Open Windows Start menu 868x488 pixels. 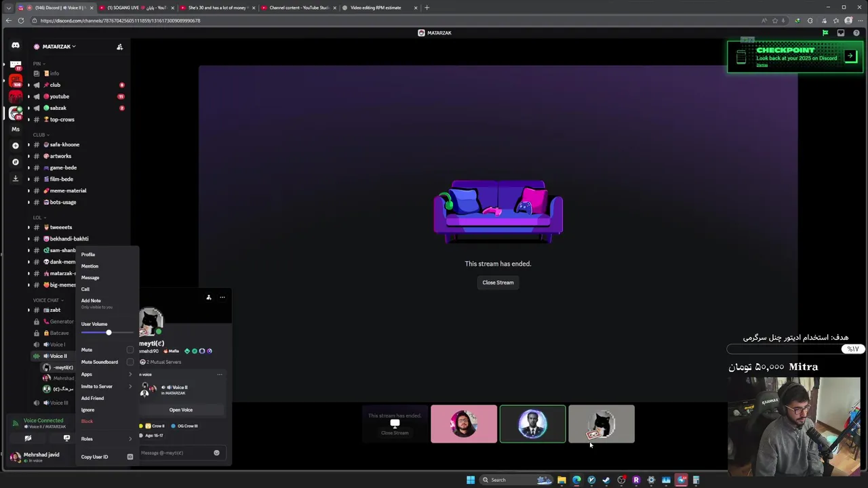pos(471,480)
